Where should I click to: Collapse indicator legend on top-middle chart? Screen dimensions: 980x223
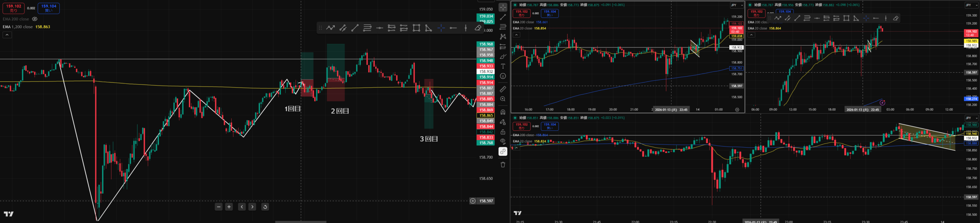tap(516, 35)
